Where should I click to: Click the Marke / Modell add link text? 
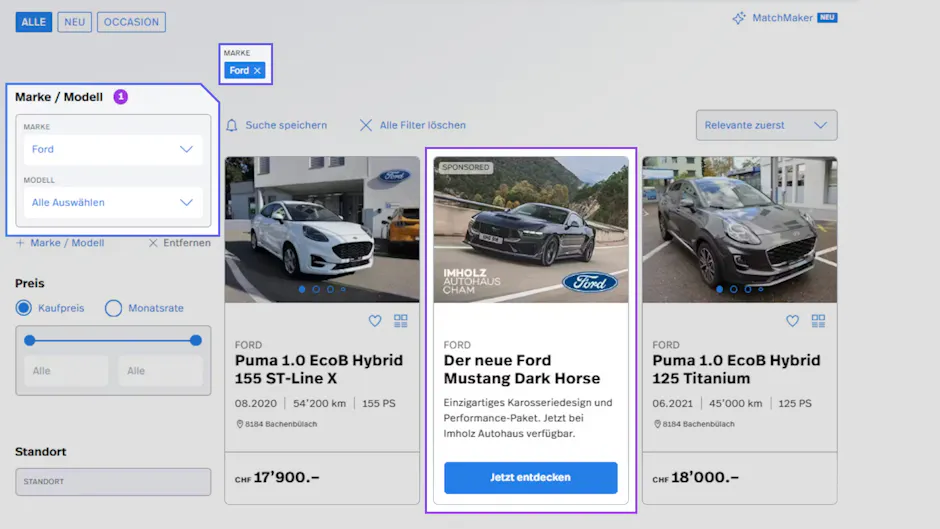[x=67, y=243]
